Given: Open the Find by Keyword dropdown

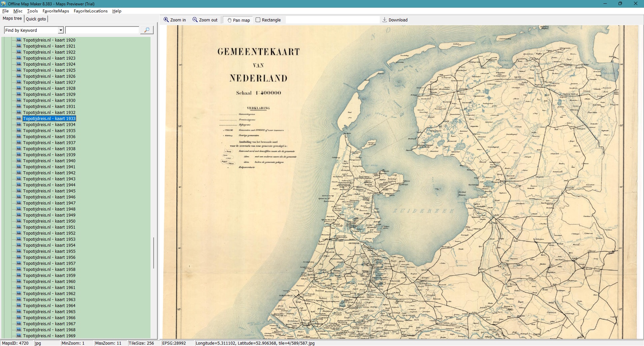Looking at the screenshot, I should coord(61,30).
